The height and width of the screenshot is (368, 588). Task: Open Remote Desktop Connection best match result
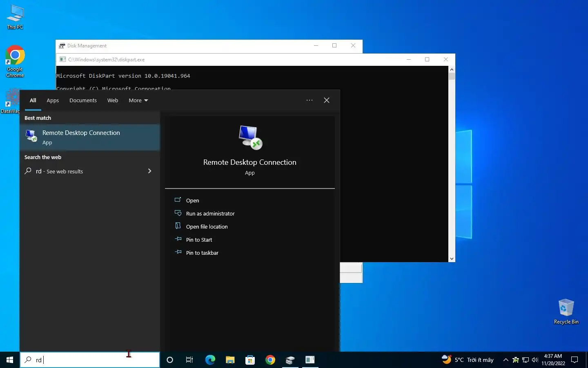click(x=90, y=137)
